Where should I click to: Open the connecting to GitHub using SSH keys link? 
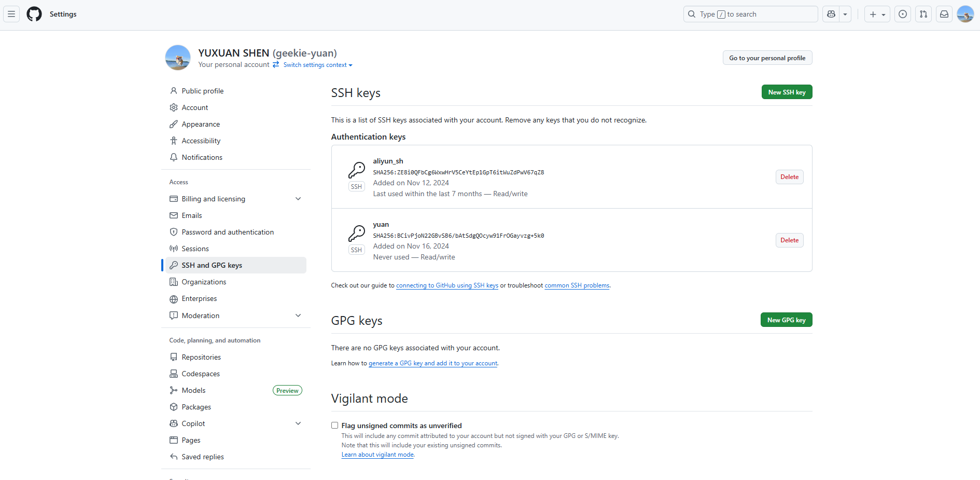point(447,285)
